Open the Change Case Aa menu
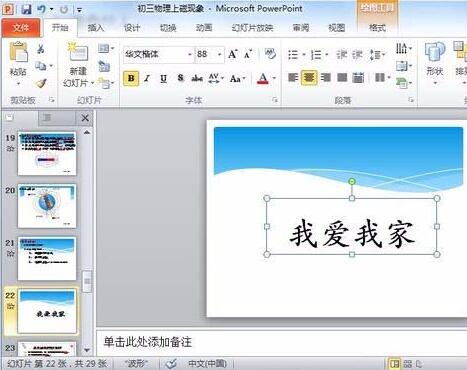 [237, 78]
